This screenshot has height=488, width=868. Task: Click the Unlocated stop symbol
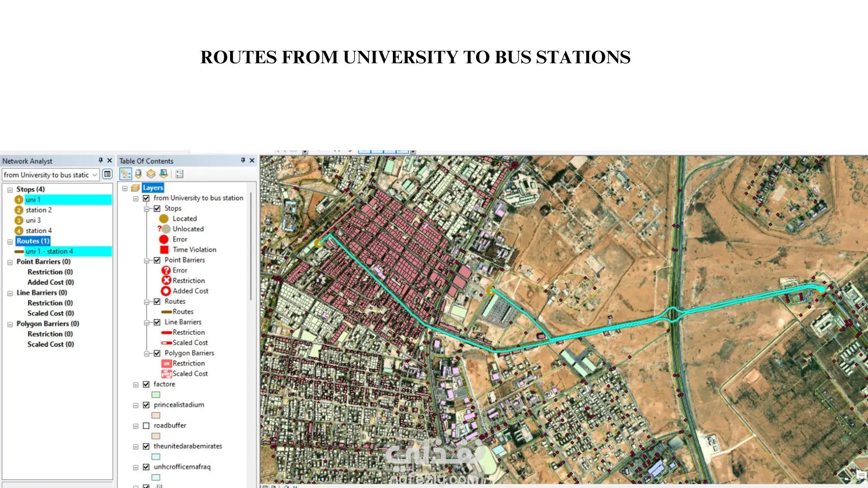pos(165,229)
